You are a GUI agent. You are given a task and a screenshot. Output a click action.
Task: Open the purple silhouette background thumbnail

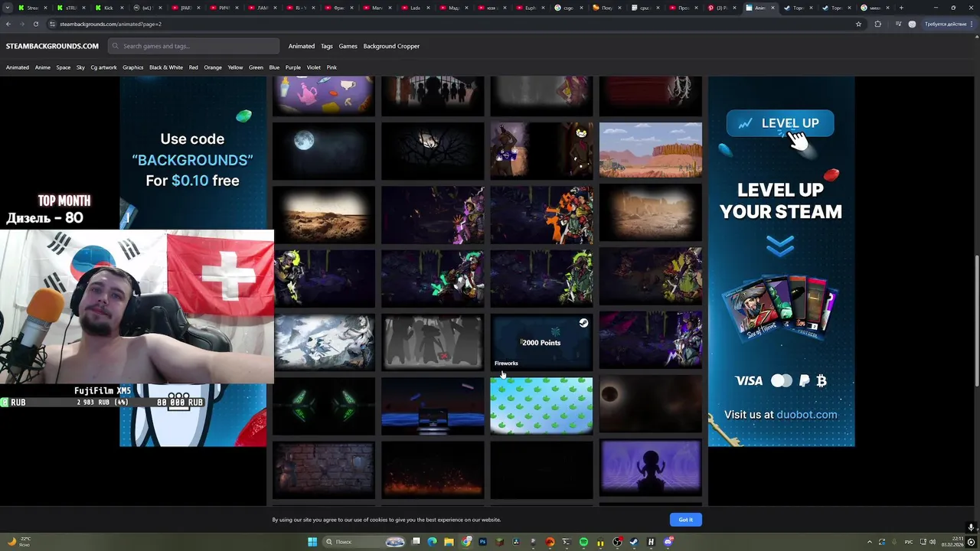pos(650,469)
